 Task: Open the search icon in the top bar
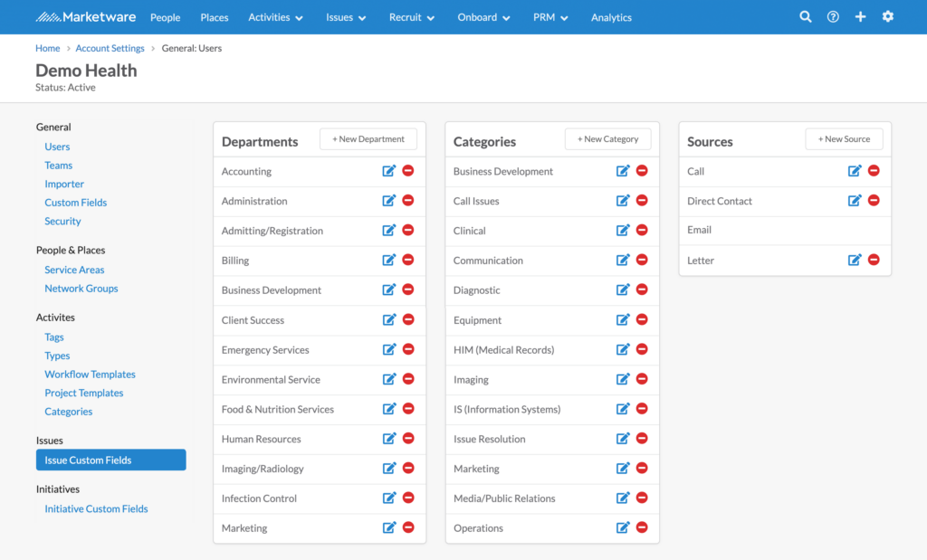(x=805, y=16)
